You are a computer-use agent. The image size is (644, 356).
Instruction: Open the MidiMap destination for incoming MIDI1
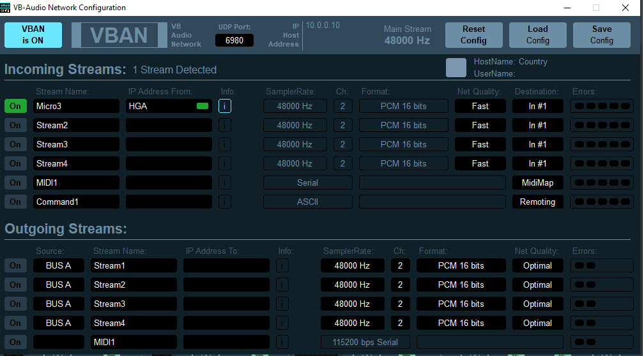click(537, 182)
